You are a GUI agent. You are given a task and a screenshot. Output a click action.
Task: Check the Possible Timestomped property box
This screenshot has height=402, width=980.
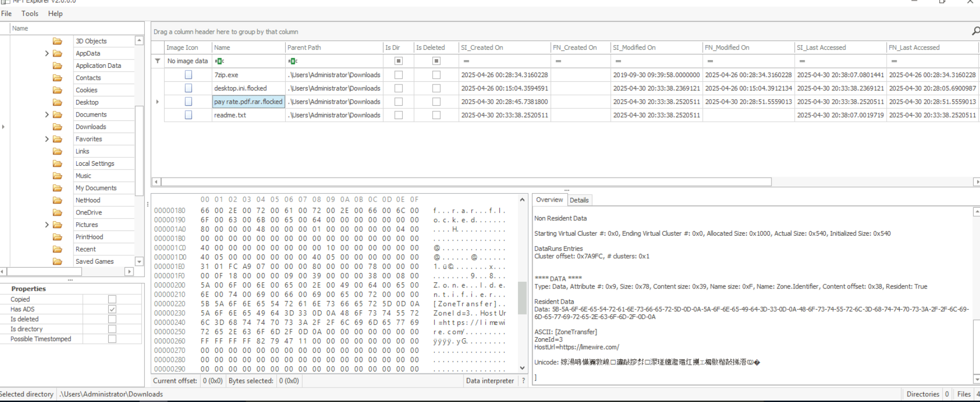pos(112,339)
